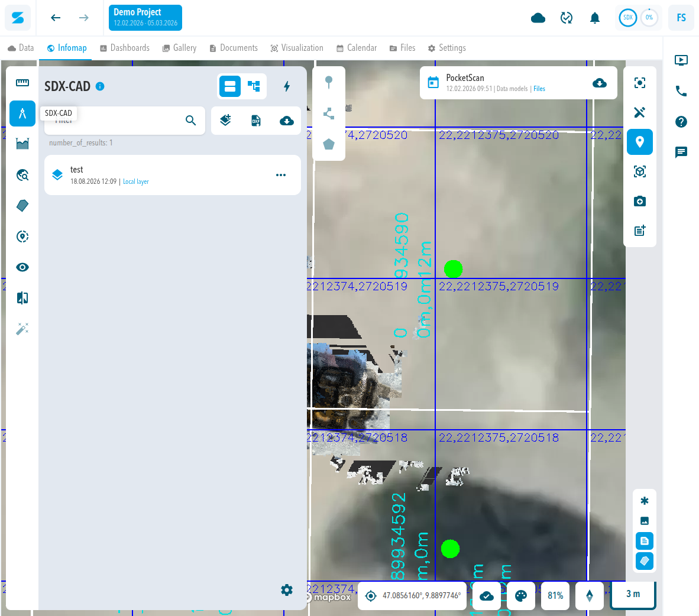Toggle the location pin map mode
This screenshot has width=699, height=616.
point(640,142)
